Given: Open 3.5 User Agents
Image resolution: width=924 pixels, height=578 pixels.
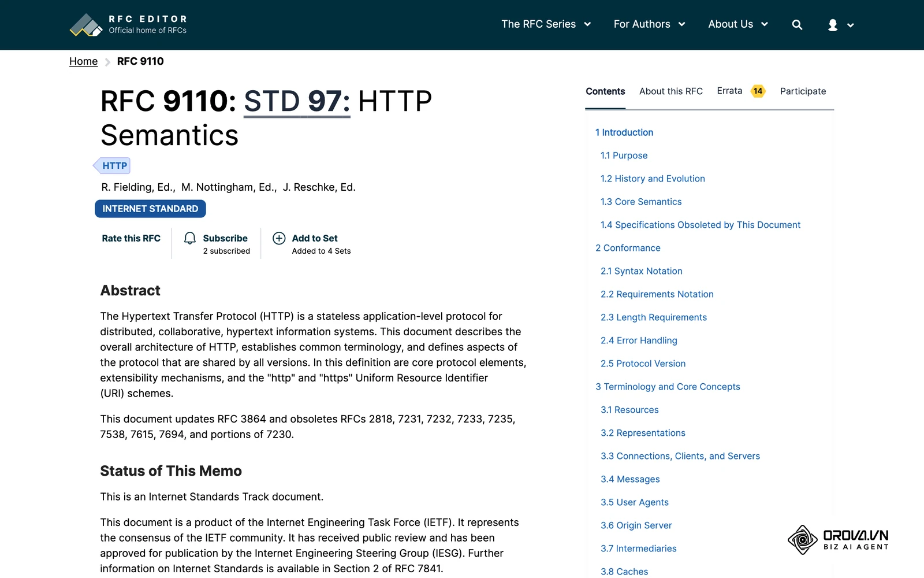Looking at the screenshot, I should [635, 502].
